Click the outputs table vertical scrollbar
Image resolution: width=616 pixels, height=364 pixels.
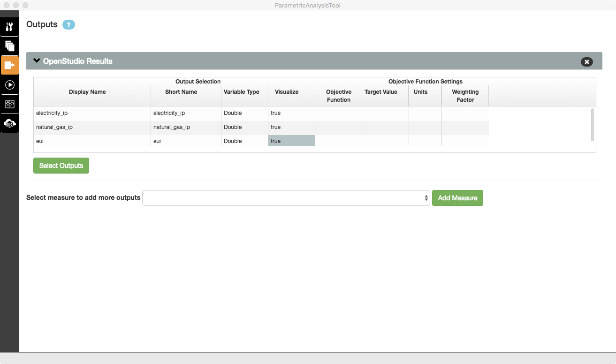click(592, 124)
